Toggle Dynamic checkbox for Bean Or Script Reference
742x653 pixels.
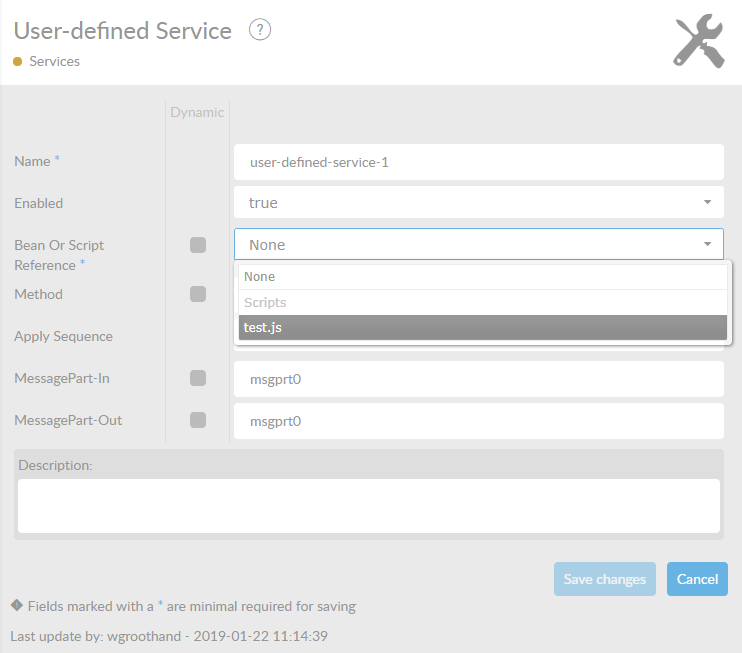(x=198, y=245)
